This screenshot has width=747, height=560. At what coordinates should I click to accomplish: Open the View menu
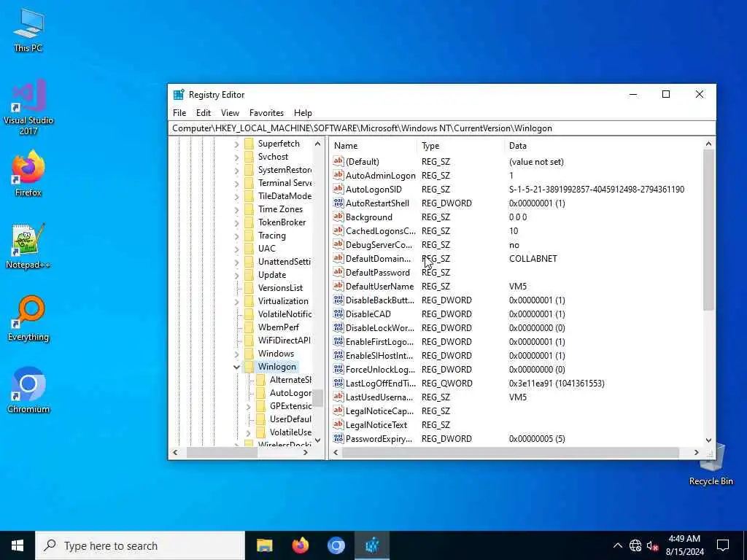point(230,113)
